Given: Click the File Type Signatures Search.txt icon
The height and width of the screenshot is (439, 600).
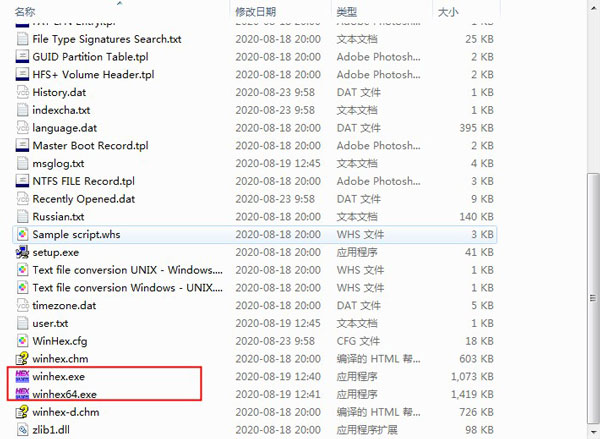Looking at the screenshot, I should point(23,39).
